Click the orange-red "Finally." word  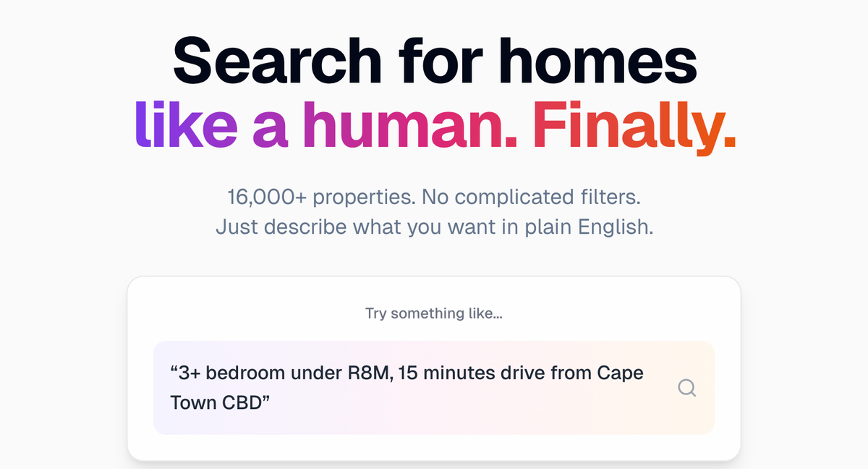click(634, 124)
